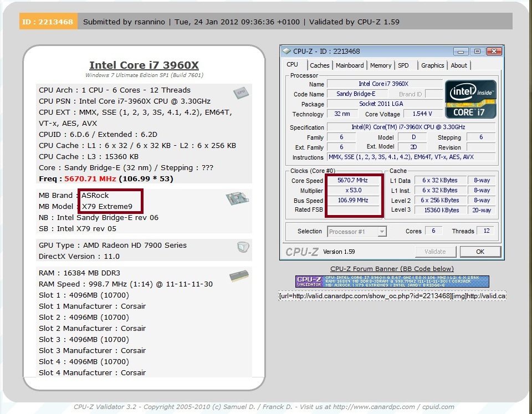Image resolution: width=532 pixels, height=414 pixels.
Task: Click the Specification field text
Action: pos(411,127)
